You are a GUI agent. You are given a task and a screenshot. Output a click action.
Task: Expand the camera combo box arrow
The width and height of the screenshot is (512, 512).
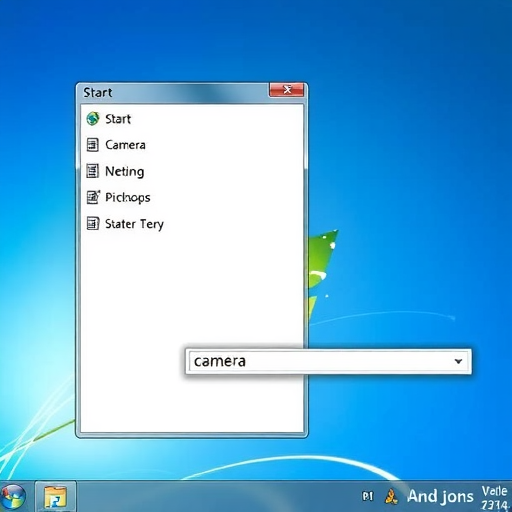tap(458, 361)
